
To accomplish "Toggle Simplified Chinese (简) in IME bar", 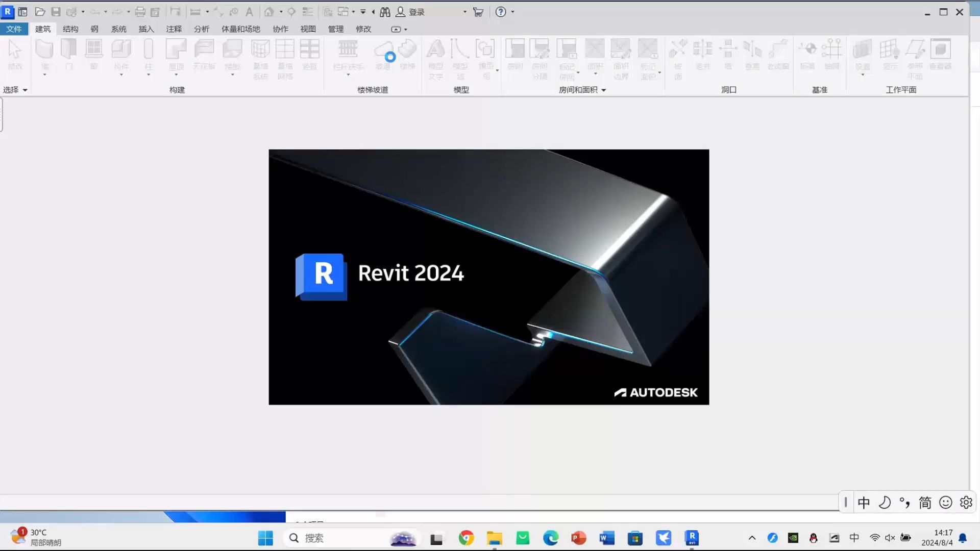I will tap(925, 503).
